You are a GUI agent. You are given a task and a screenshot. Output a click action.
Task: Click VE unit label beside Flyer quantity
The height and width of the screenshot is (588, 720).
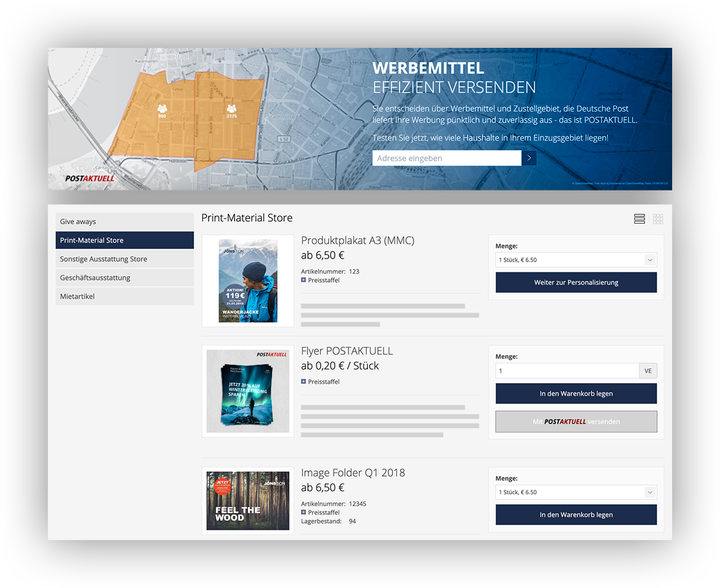648,371
